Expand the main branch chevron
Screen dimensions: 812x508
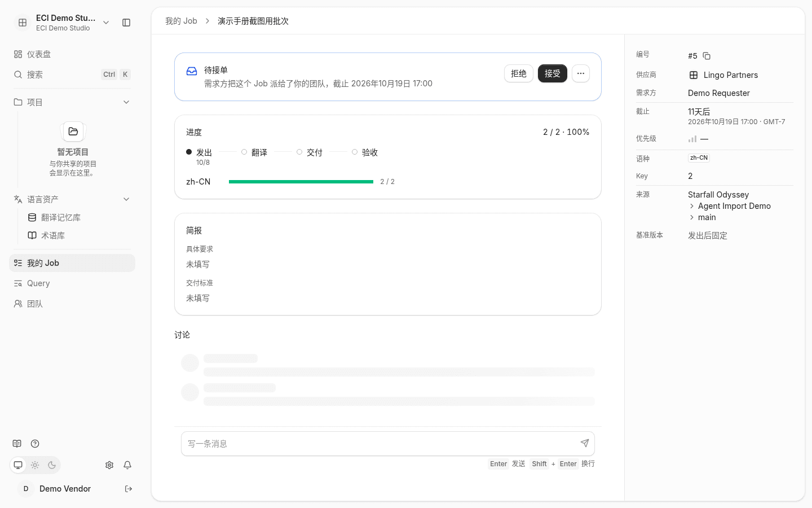click(x=692, y=217)
